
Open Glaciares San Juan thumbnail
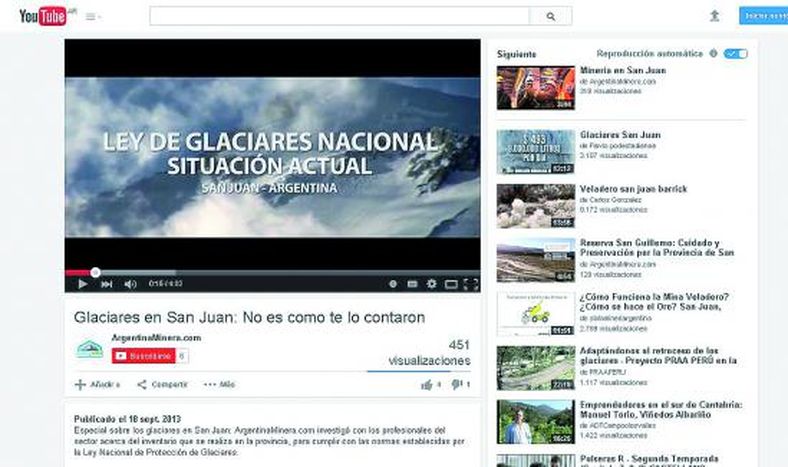pos(536,152)
